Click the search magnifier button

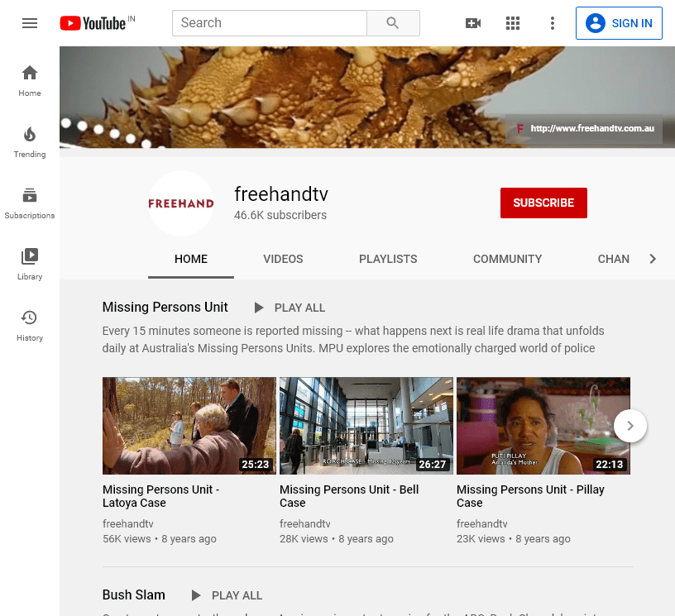click(x=393, y=23)
